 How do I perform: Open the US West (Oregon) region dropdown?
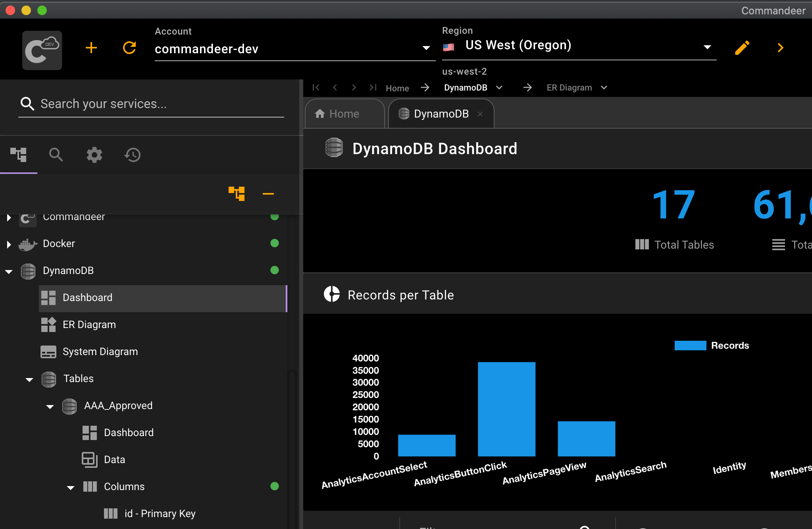pos(708,47)
